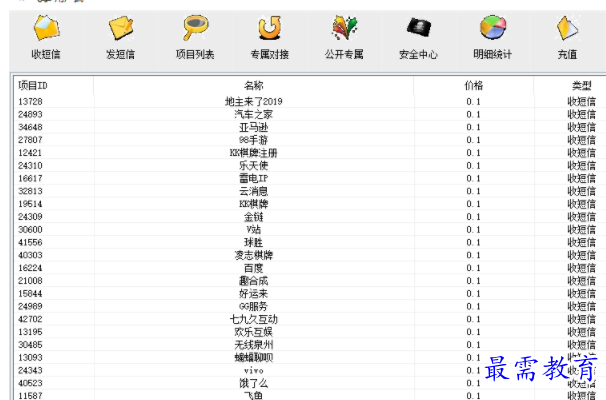Open the 明细统计 pie chart icon

tap(493, 27)
